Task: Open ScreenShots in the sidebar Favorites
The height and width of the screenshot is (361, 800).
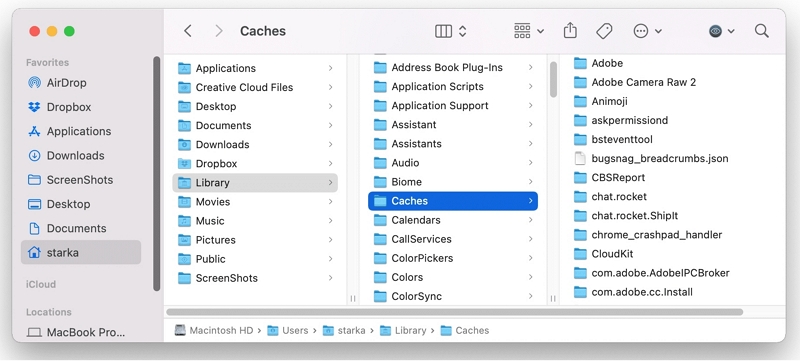Action: (x=81, y=179)
